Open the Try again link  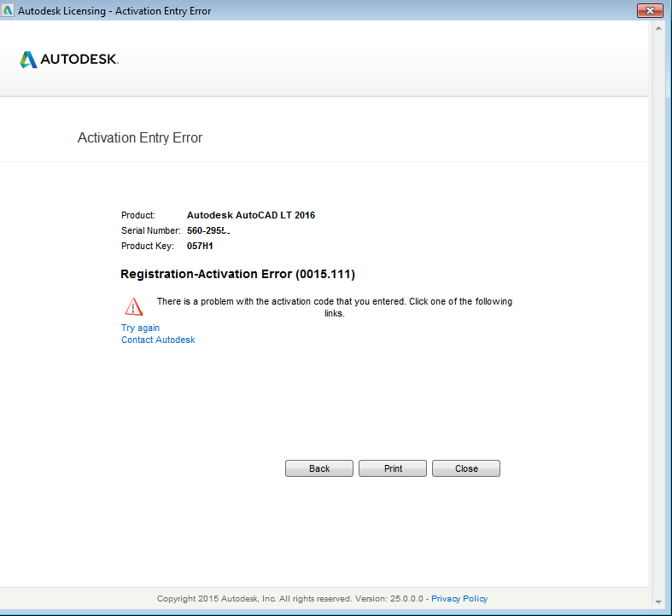[140, 328]
